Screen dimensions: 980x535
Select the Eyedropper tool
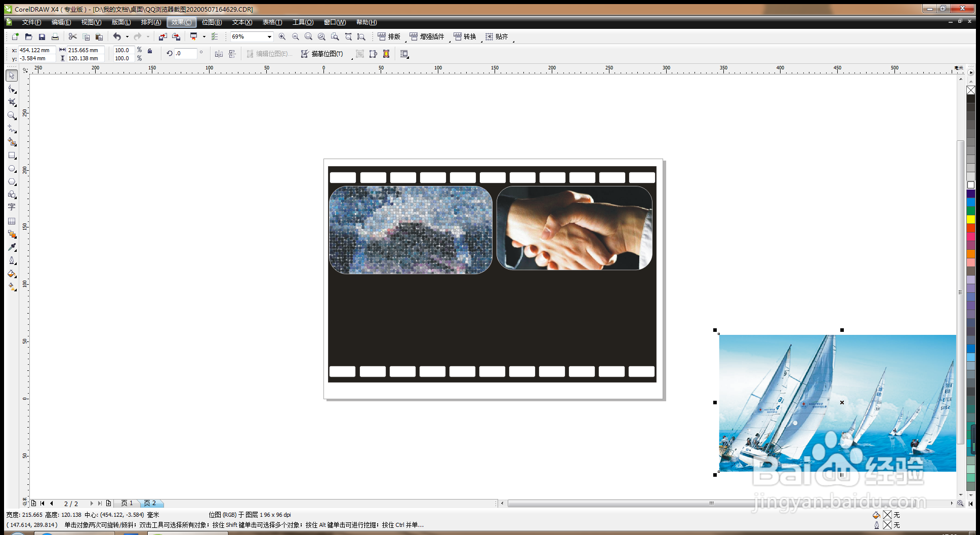pyautogui.click(x=12, y=247)
